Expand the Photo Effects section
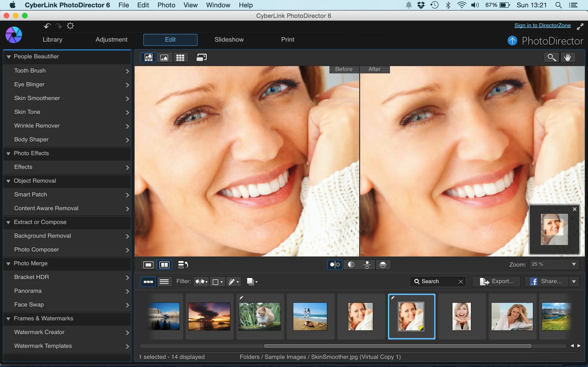Image resolution: width=588 pixels, height=367 pixels. coord(31,153)
